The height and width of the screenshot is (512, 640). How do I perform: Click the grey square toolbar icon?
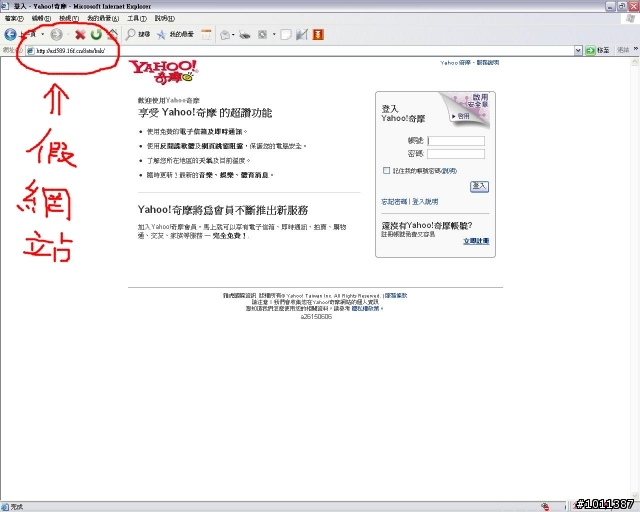point(262,35)
